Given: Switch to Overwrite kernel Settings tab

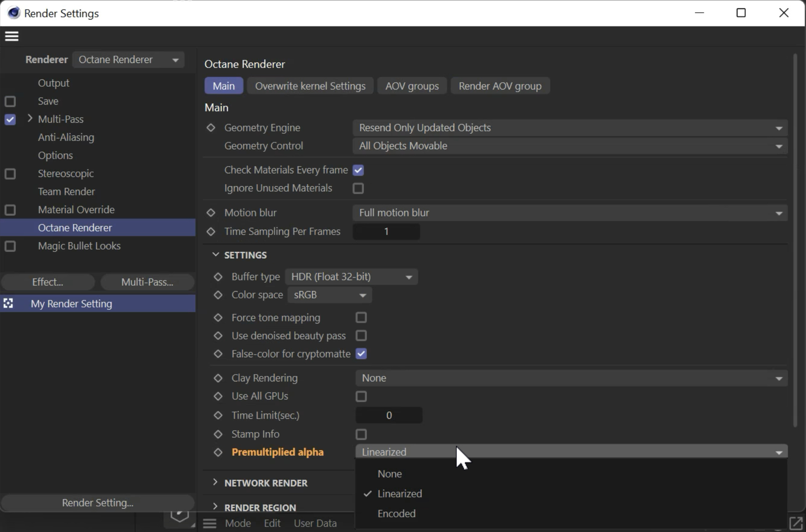Looking at the screenshot, I should [310, 86].
